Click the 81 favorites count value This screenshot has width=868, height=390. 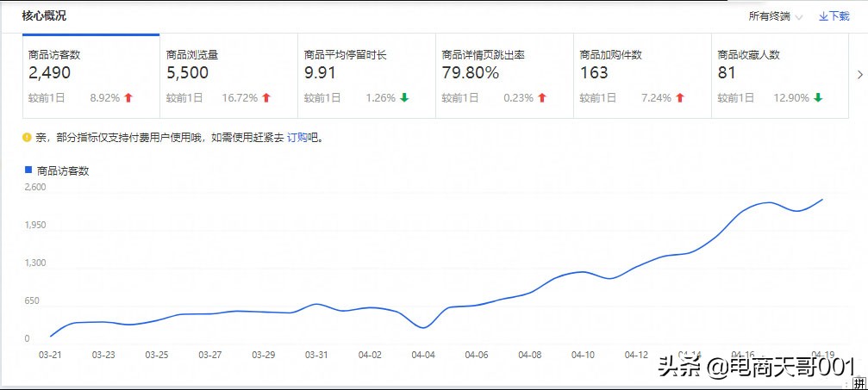click(x=727, y=73)
